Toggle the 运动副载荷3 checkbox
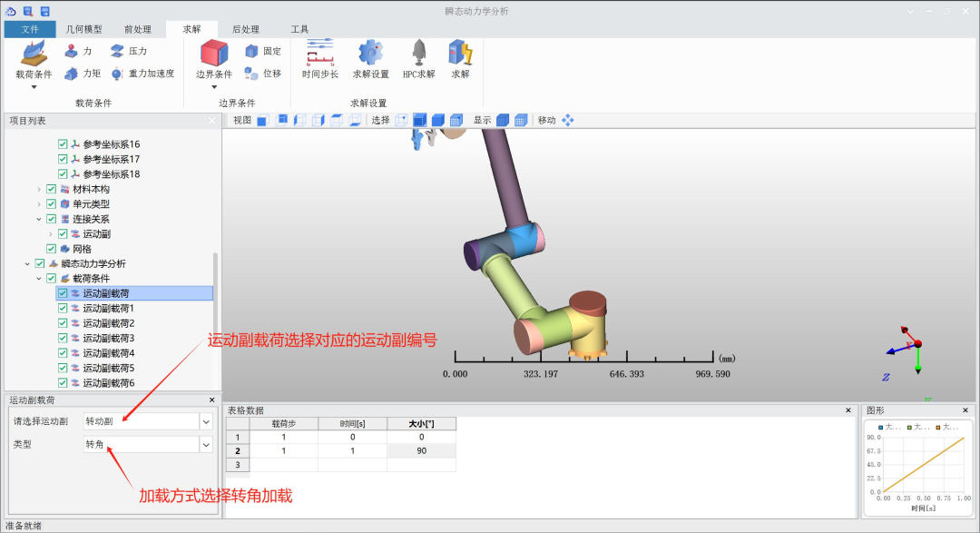 pyautogui.click(x=63, y=338)
